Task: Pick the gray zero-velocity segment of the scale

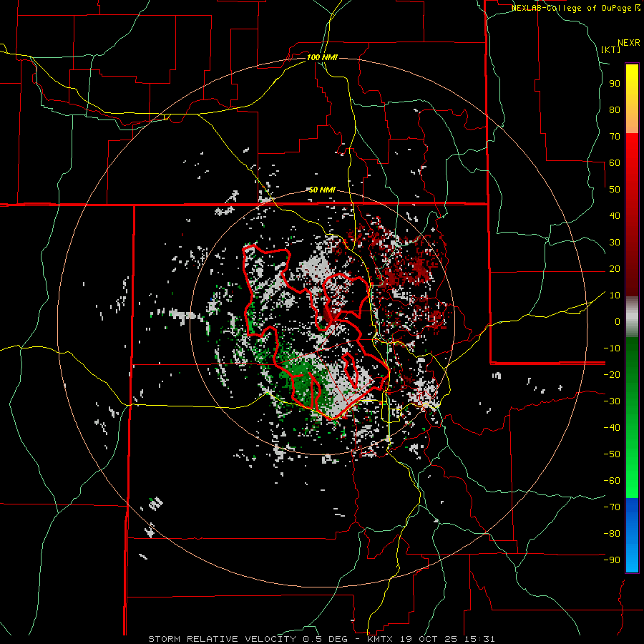Action: click(632, 317)
